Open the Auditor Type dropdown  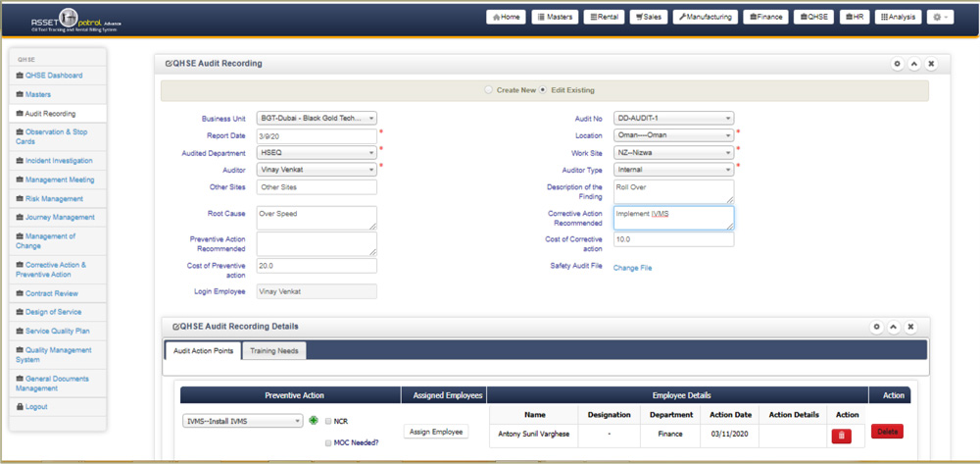673,170
